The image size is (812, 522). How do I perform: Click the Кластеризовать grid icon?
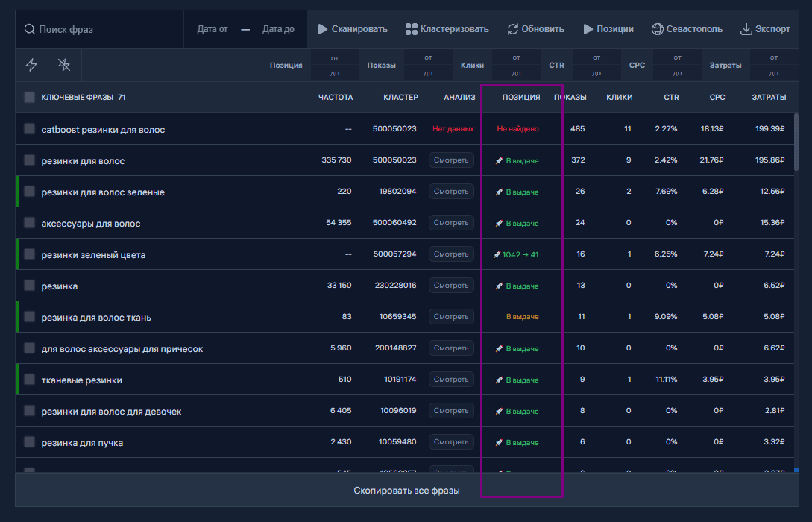tap(411, 29)
